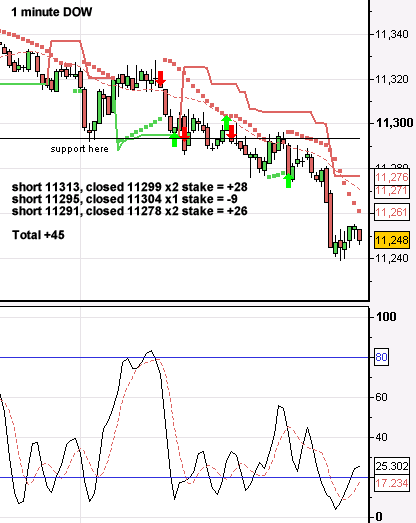Select the 'short 11291, closed 11278' trade line

pos(129,211)
